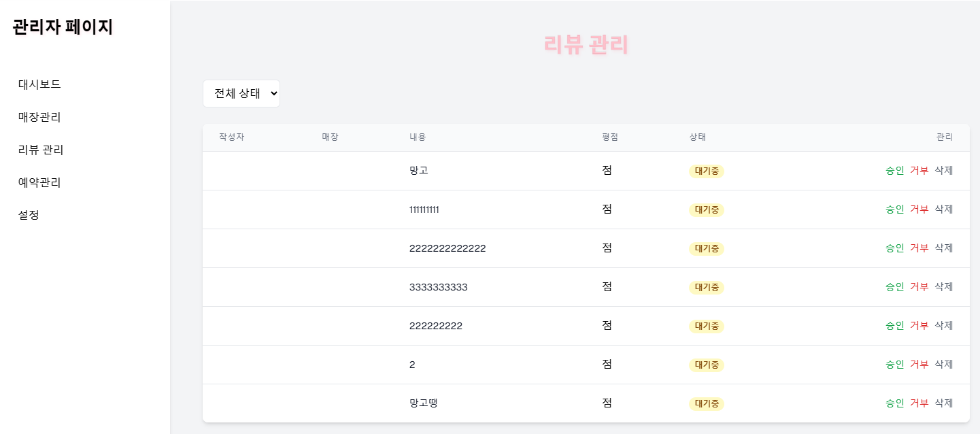Select 리뷰 관리 in the sidebar
The image size is (980, 434).
pyautogui.click(x=41, y=150)
